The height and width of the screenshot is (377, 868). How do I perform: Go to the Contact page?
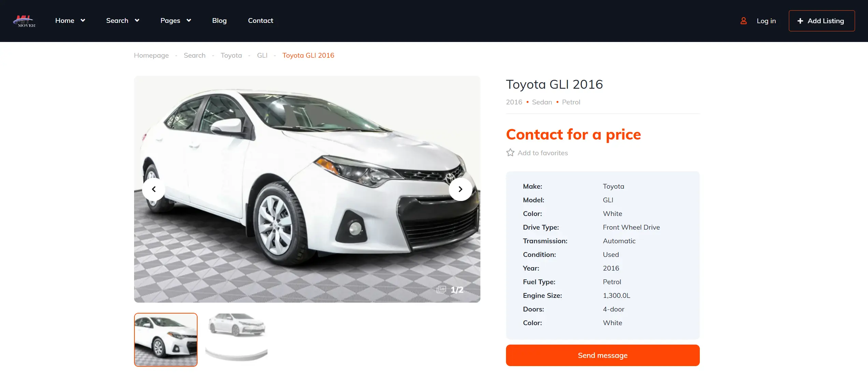tap(260, 20)
